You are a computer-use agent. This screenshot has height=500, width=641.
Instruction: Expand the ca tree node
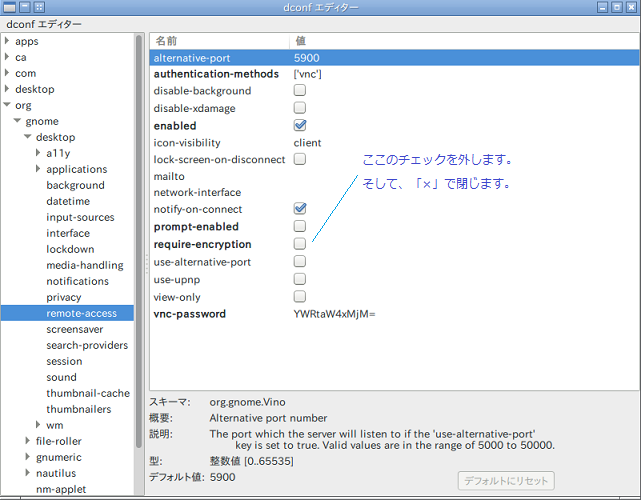[7, 56]
